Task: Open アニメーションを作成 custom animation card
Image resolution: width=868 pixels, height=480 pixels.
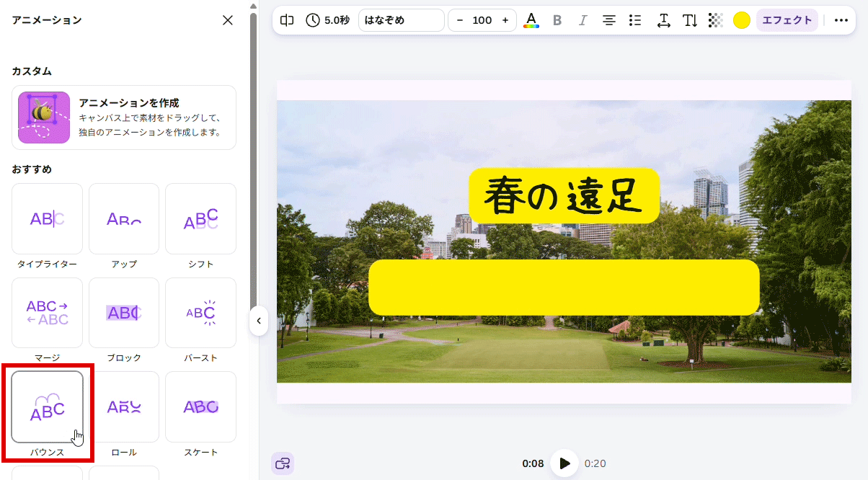Action: [124, 117]
